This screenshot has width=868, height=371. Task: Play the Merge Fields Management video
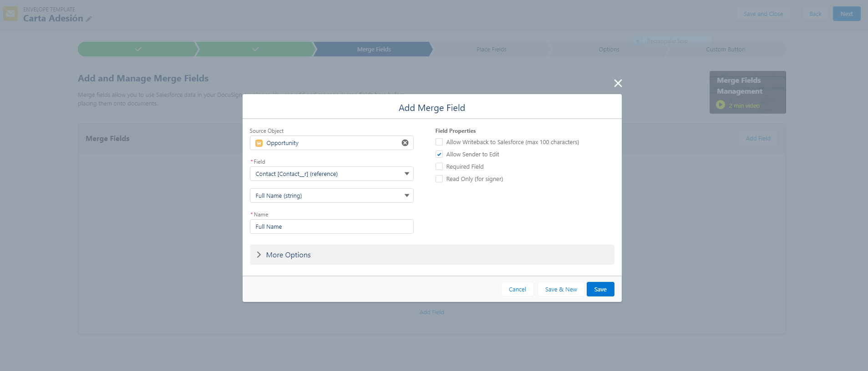[x=720, y=105]
